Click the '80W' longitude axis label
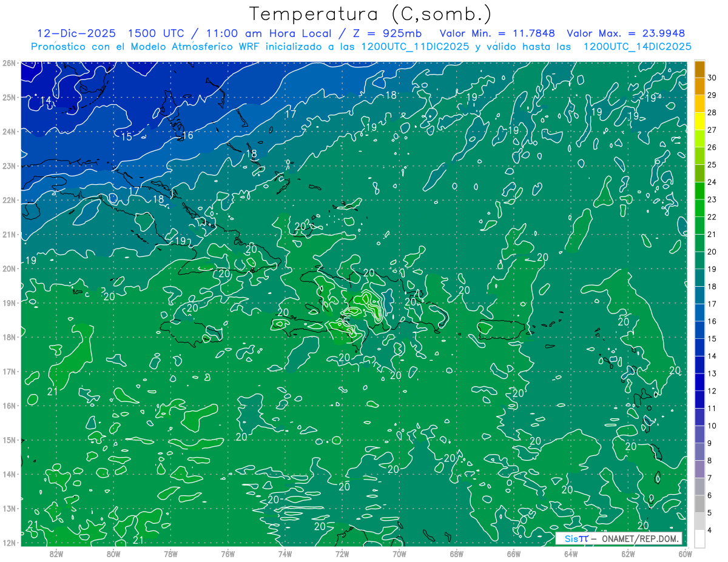The width and height of the screenshot is (728, 562). pyautogui.click(x=113, y=554)
